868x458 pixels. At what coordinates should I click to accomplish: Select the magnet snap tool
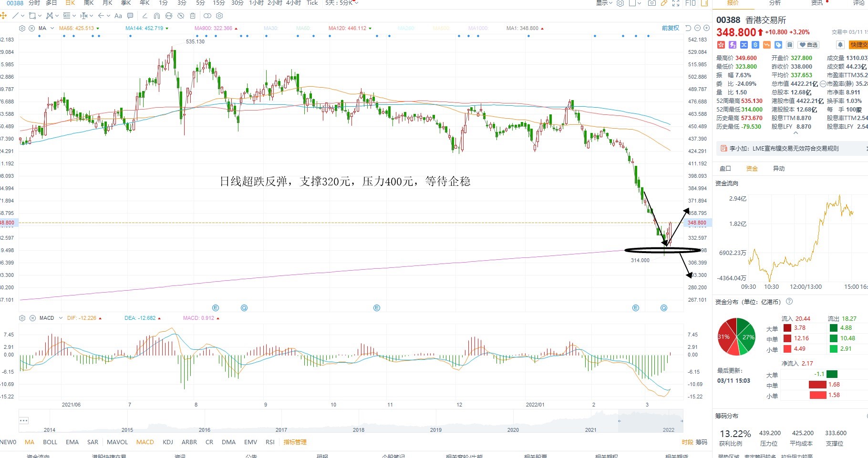[x=156, y=16]
